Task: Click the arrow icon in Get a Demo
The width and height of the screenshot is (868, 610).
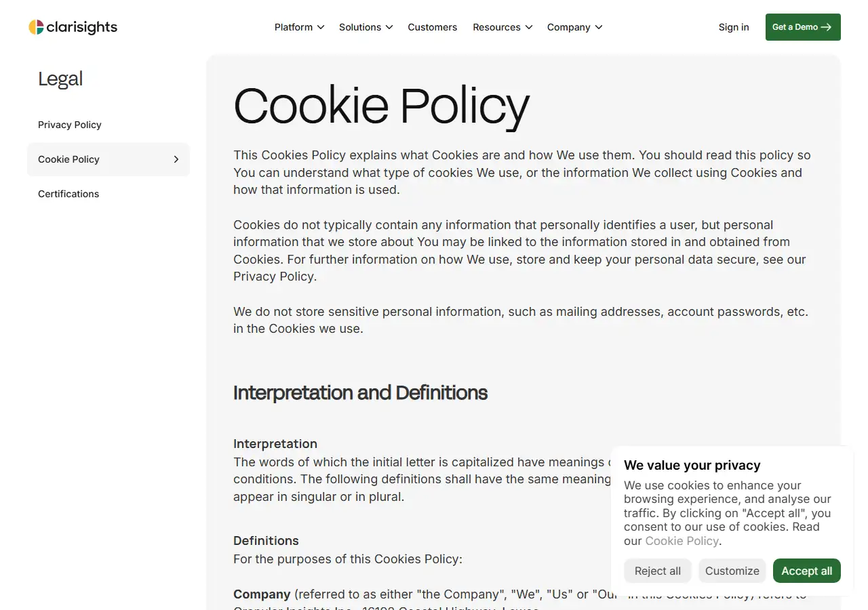Action: tap(826, 27)
